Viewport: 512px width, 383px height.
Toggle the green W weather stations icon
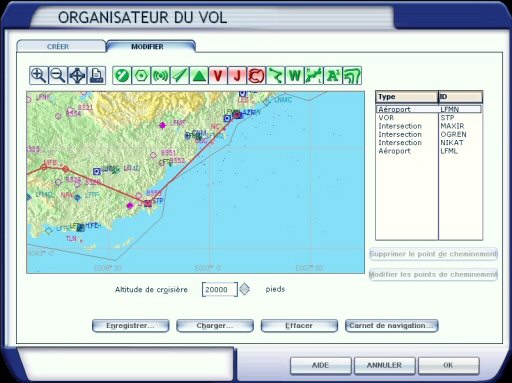[x=295, y=75]
